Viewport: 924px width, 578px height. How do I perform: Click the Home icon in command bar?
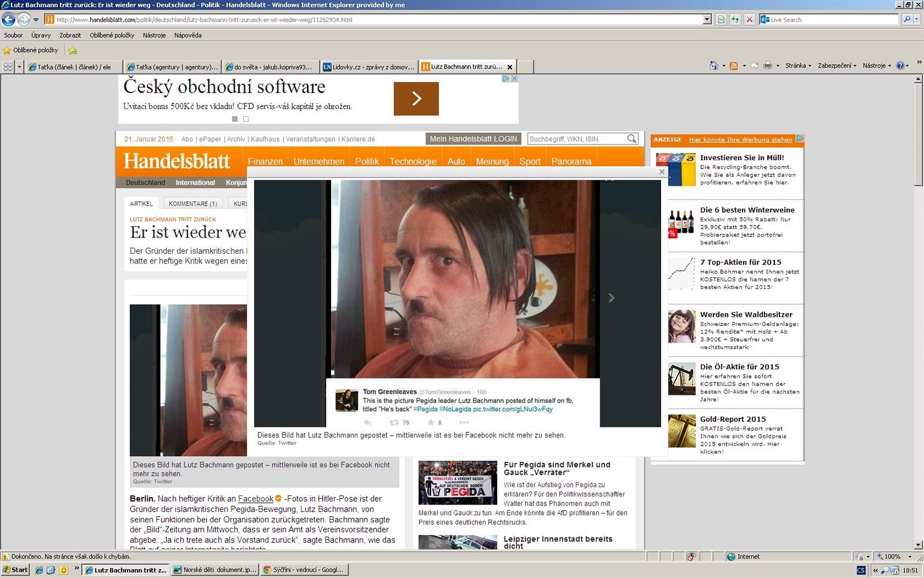click(714, 66)
